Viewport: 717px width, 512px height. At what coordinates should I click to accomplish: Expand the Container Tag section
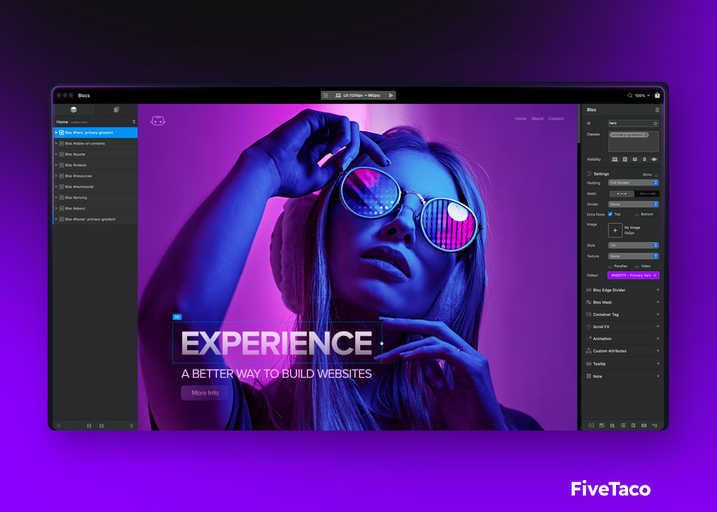coord(622,315)
